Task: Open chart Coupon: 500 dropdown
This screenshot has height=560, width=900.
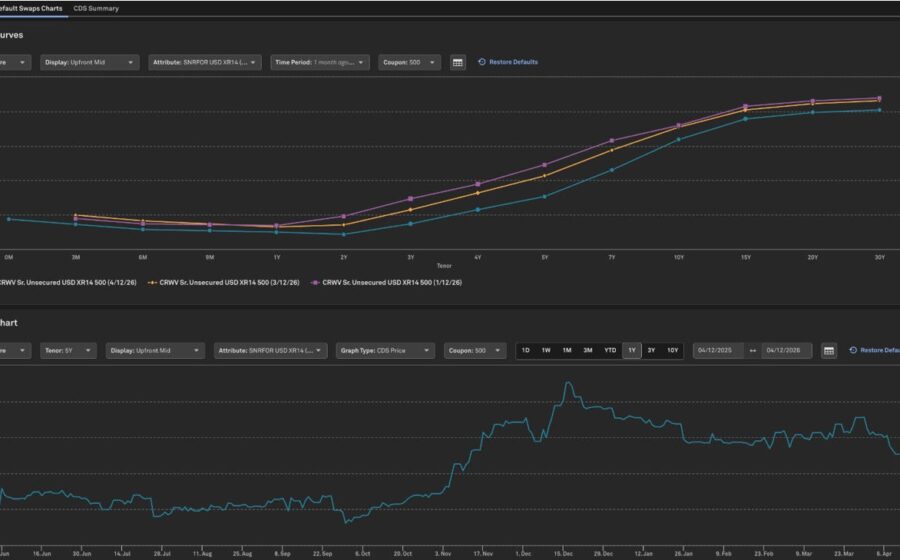Action: click(x=475, y=351)
